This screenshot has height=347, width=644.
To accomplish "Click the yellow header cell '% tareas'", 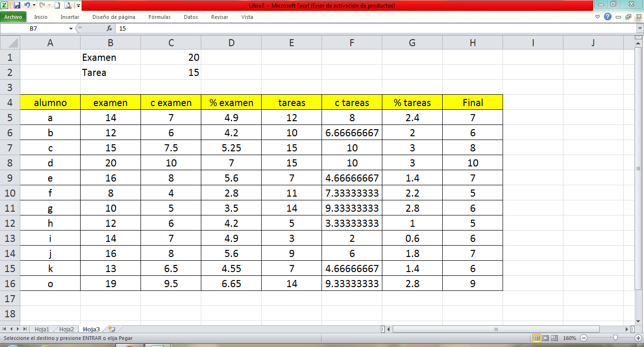I will click(x=412, y=103).
